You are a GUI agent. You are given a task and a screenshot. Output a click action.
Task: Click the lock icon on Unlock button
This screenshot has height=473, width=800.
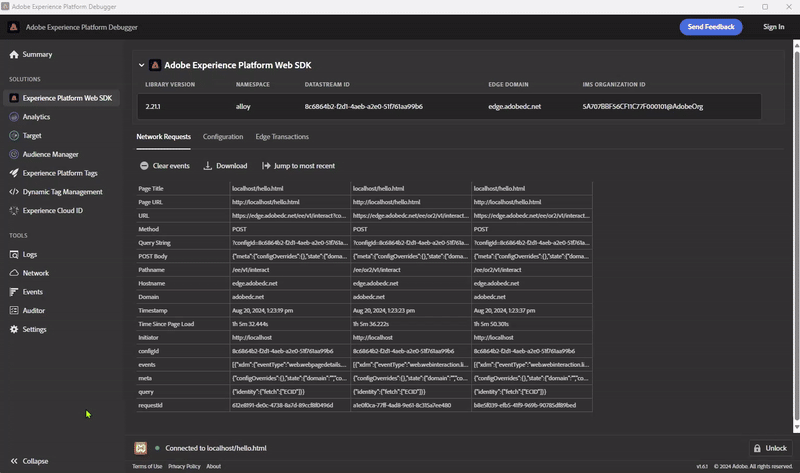click(x=757, y=449)
